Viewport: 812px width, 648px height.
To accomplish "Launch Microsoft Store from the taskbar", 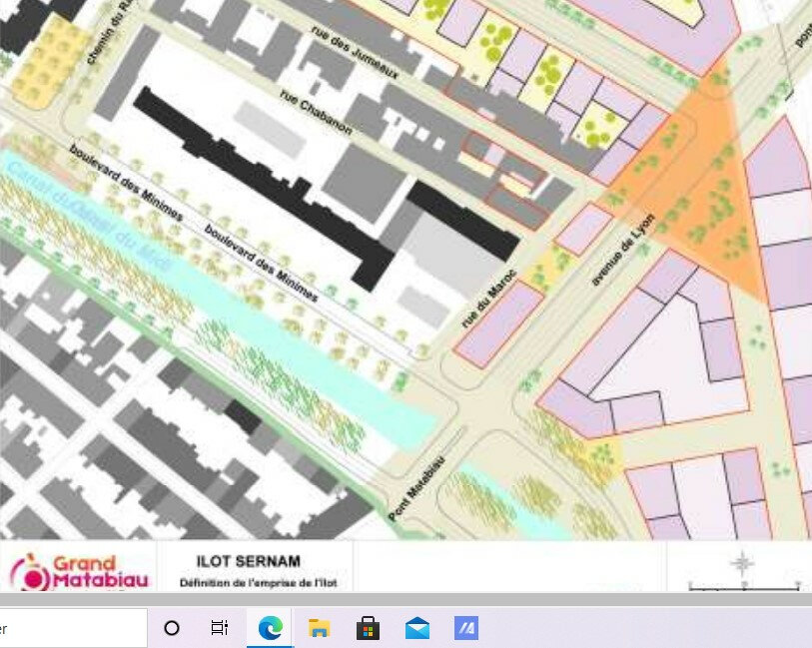I will pos(368,628).
